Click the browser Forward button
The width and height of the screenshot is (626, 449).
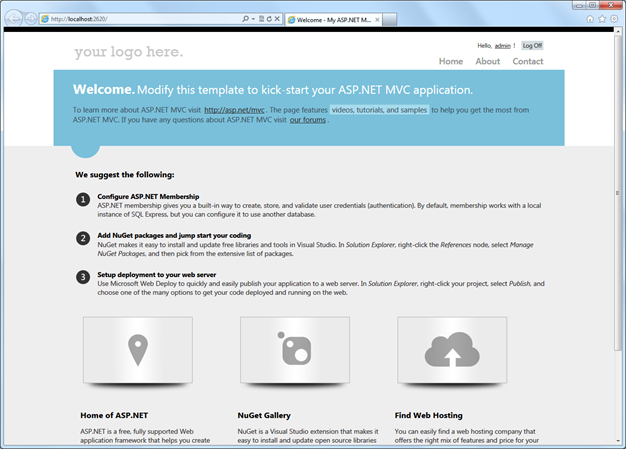click(30, 19)
